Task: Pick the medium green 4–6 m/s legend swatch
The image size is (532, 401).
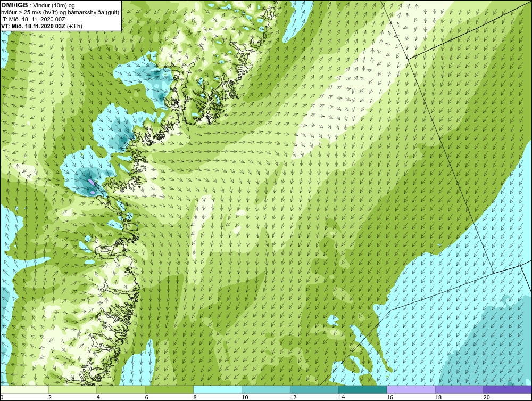Action: [121, 389]
